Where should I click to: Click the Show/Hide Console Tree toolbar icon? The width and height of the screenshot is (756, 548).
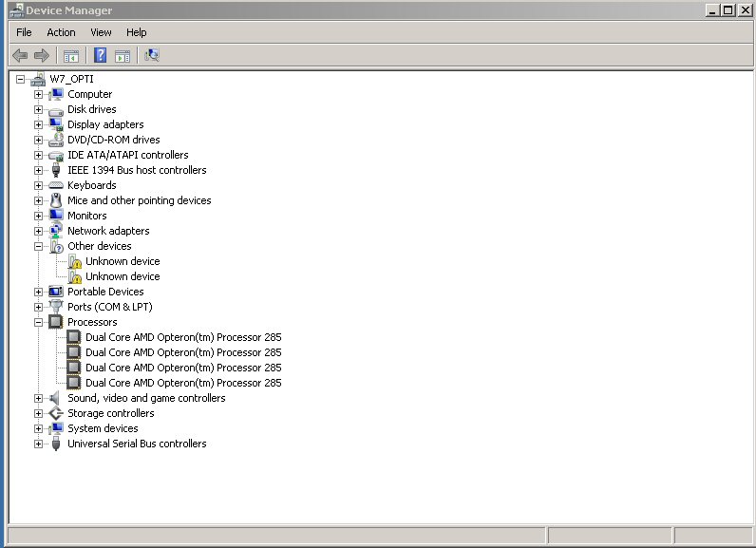point(71,55)
